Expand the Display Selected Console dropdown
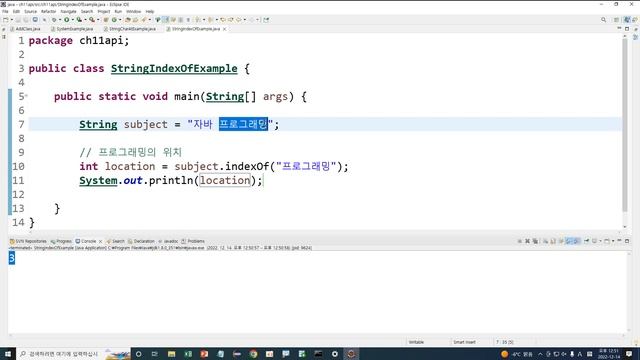 [x=600, y=241]
